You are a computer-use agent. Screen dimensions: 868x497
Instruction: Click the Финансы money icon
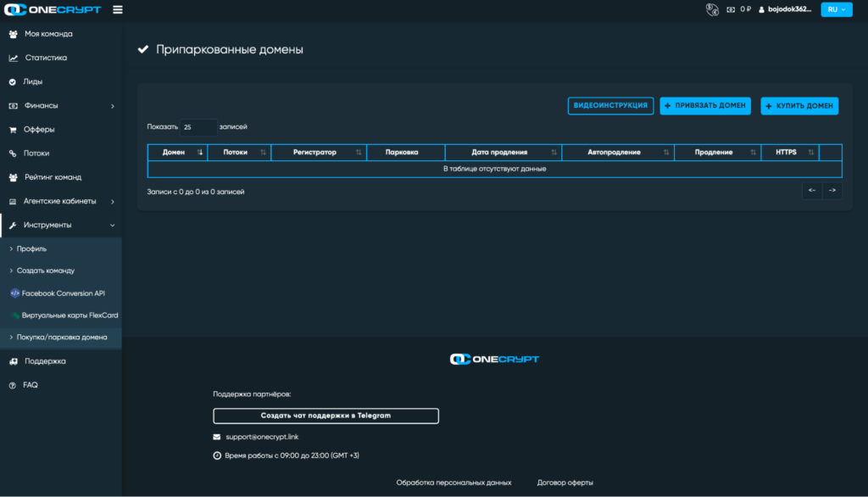[x=13, y=106]
